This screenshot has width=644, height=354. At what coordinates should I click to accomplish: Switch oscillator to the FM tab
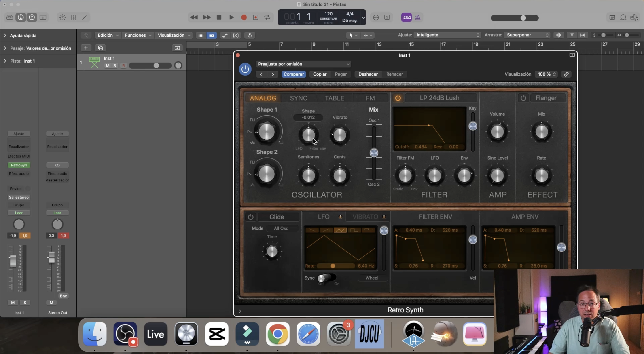coord(370,98)
